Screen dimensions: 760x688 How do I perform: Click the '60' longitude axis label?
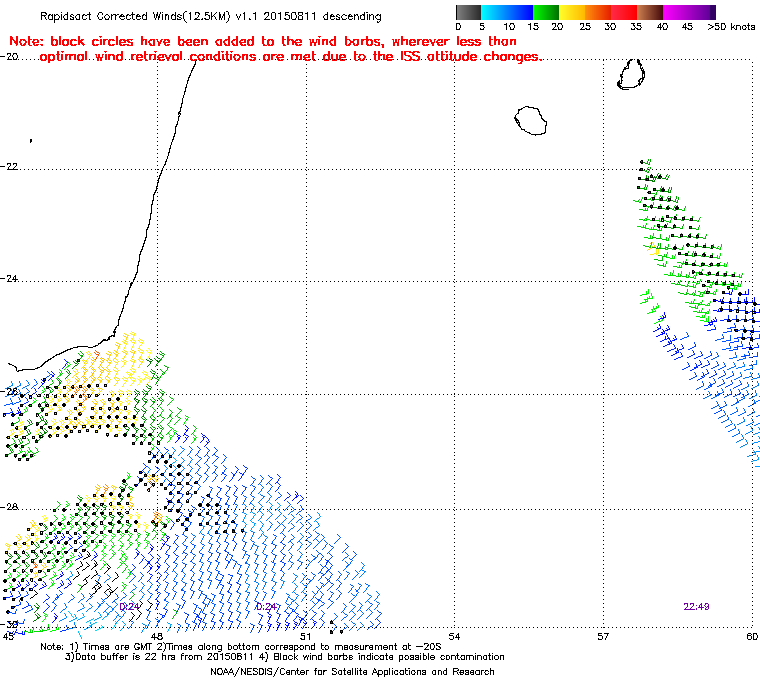(752, 636)
